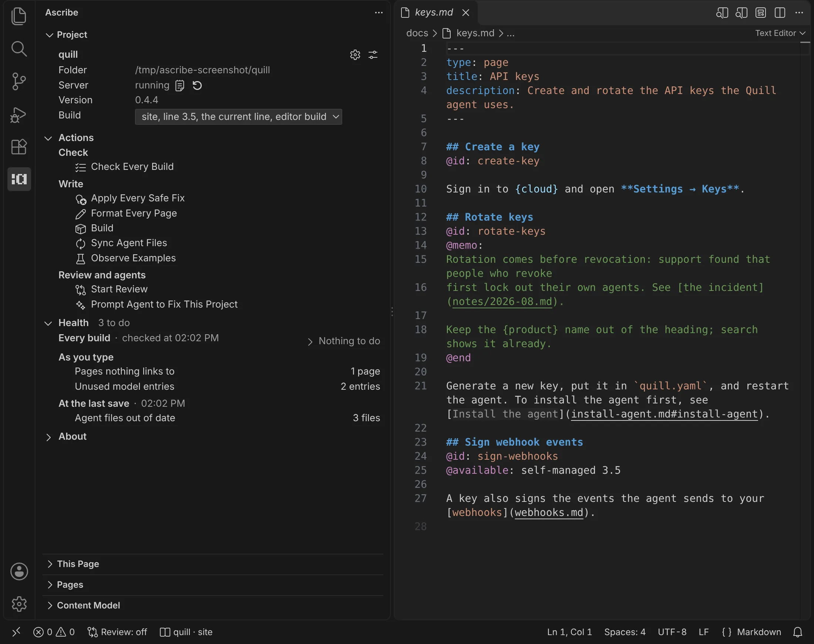The image size is (814, 644).
Task: Open the quill project settings gear
Action: coord(355,55)
